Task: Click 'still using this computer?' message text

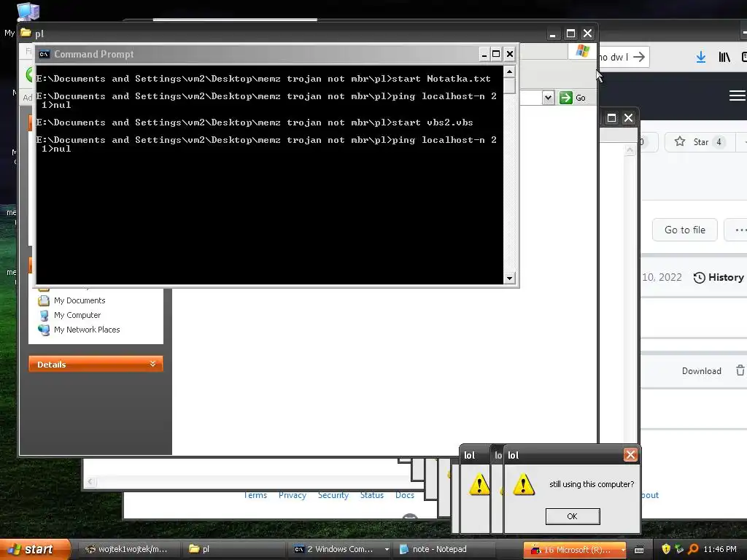Action: tap(591, 484)
